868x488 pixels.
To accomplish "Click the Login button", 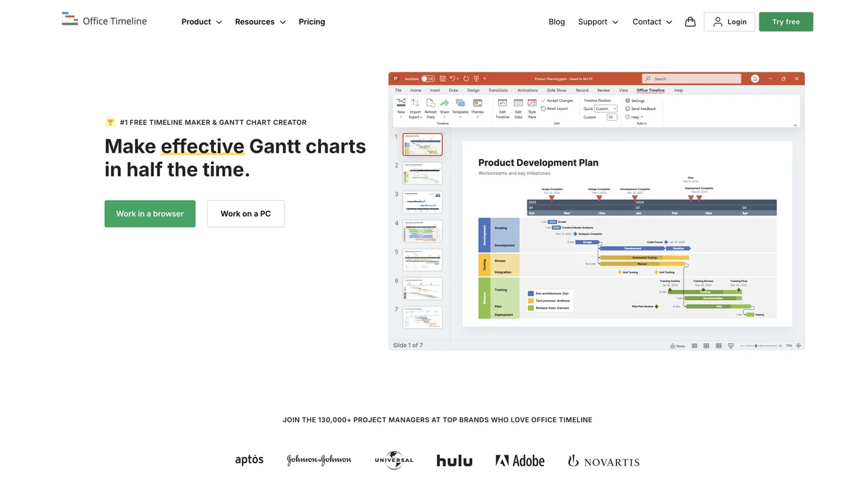I will (x=729, y=22).
